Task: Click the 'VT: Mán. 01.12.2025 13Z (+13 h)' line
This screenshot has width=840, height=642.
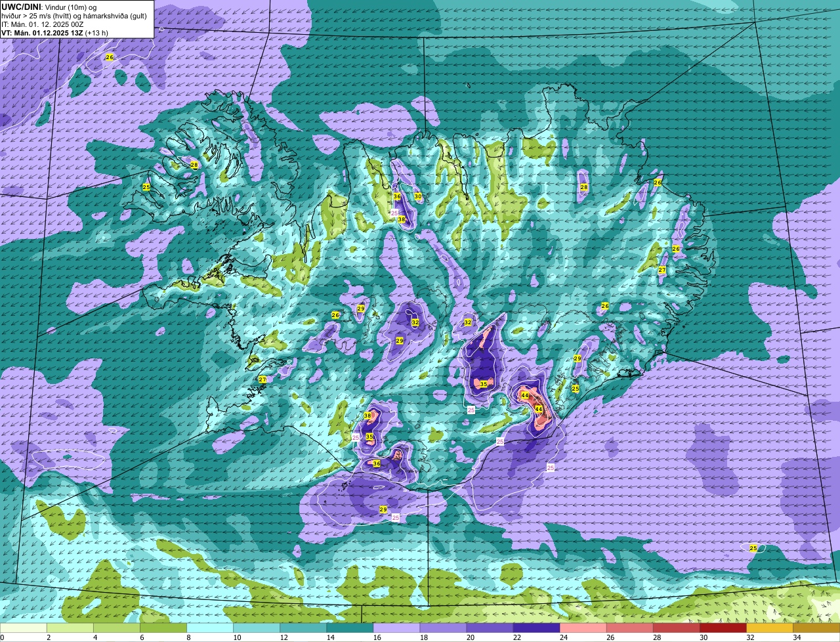Action: coord(55,33)
